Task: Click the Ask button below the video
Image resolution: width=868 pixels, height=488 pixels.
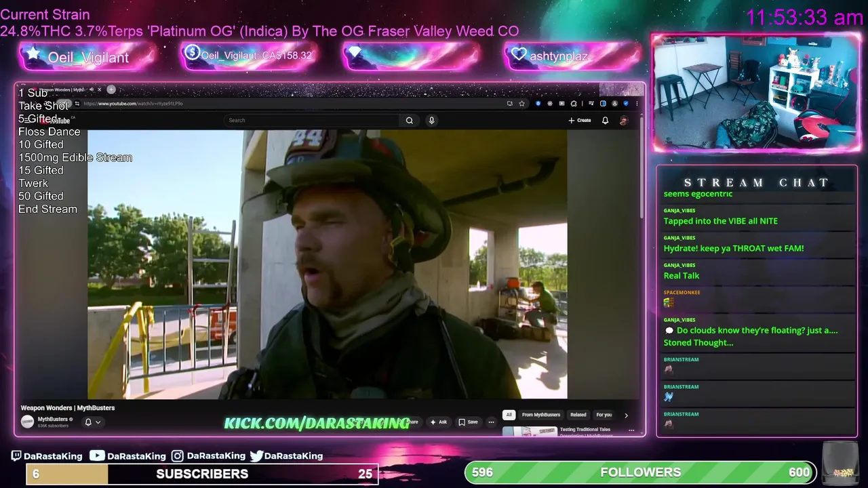Action: [438, 422]
